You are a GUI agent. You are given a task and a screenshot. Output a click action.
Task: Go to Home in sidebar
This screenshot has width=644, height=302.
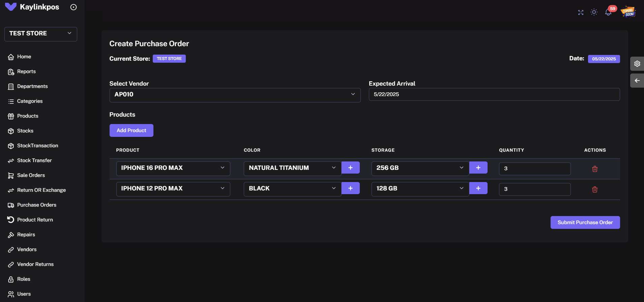pyautogui.click(x=24, y=57)
